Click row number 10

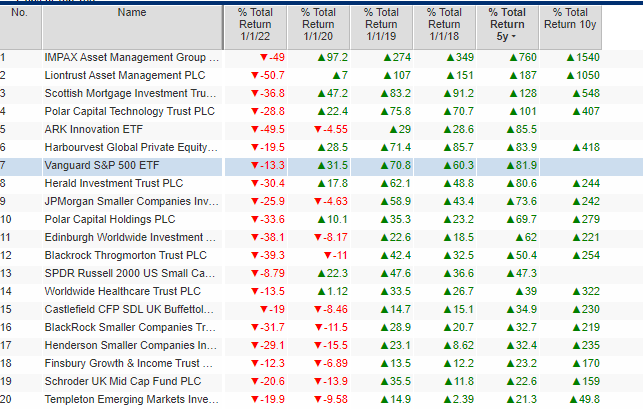click(x=6, y=219)
